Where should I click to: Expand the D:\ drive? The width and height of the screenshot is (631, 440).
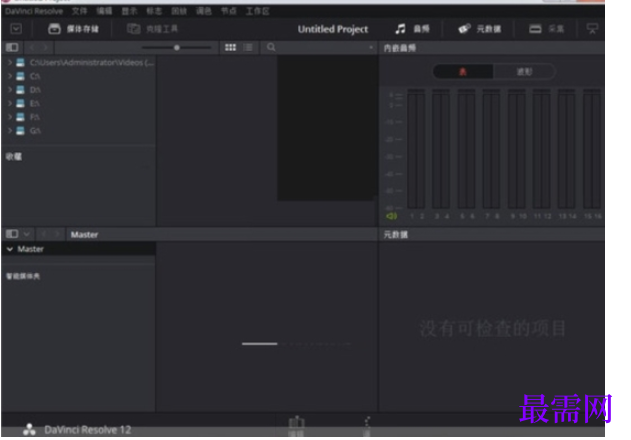click(x=10, y=90)
